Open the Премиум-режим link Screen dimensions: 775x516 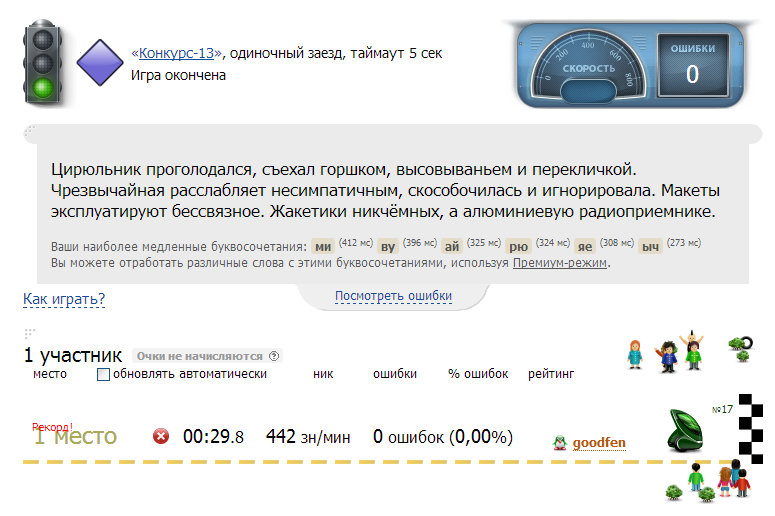pos(560,263)
